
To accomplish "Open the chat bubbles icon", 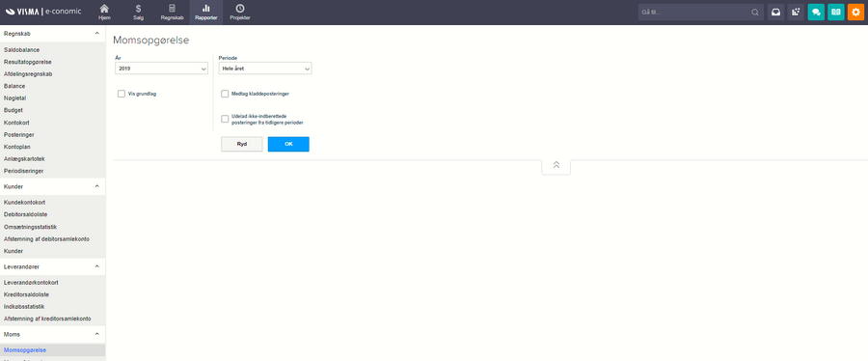I will pyautogui.click(x=816, y=13).
